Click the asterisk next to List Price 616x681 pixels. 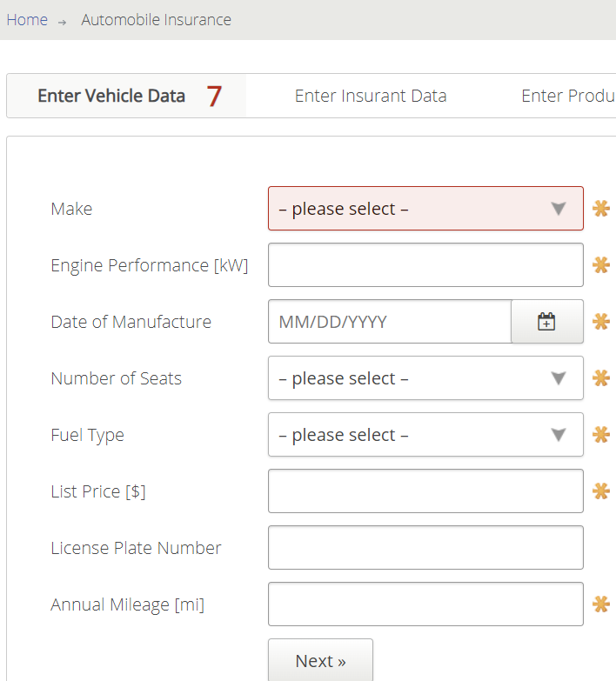click(x=601, y=491)
